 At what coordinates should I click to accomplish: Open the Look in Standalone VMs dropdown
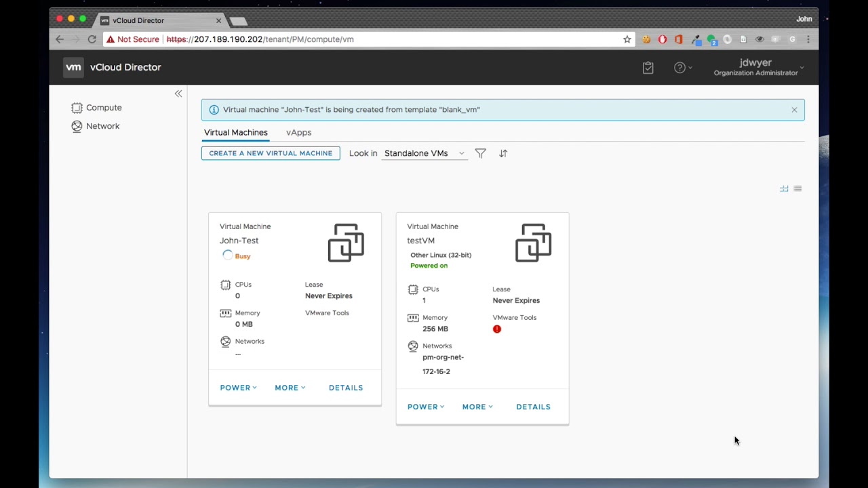coord(424,153)
